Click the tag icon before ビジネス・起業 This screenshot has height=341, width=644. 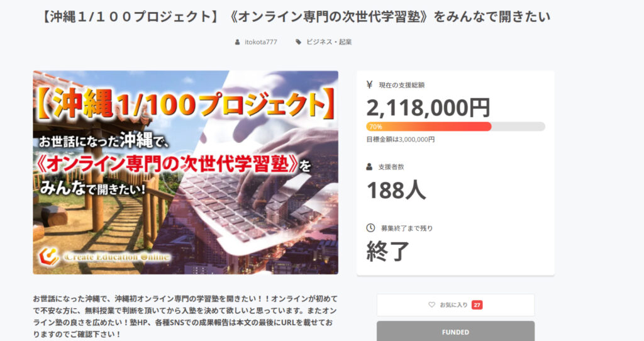[x=299, y=42]
